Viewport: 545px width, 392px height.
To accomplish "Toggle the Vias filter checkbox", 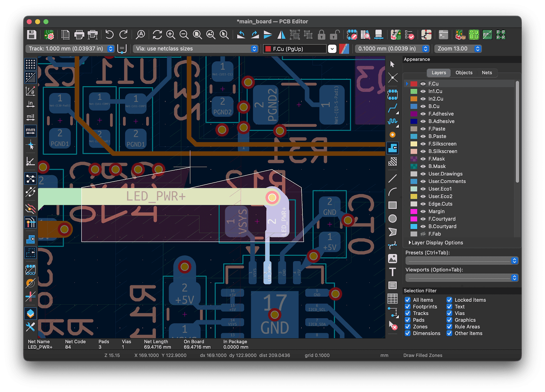I will pos(449,313).
